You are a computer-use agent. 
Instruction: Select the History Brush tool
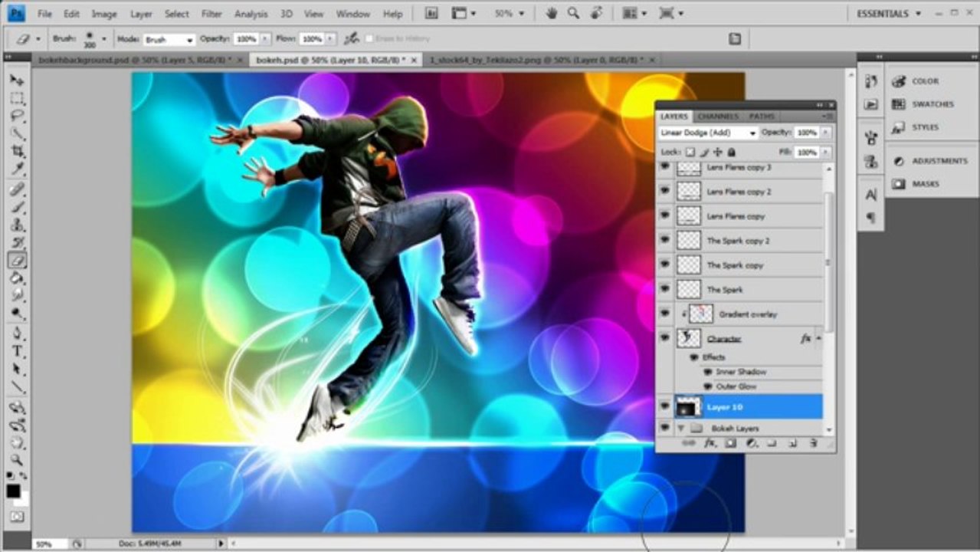16,242
